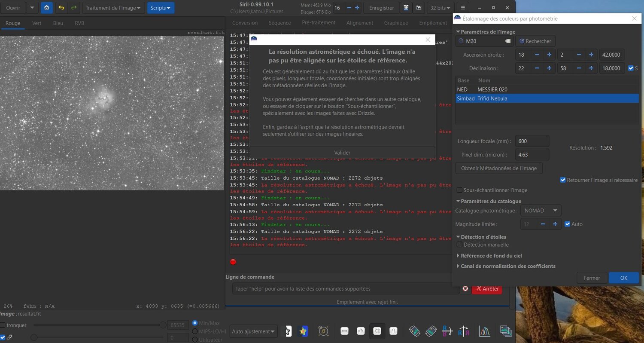Viewport: 644px width, 343px height.
Task: Click the home directory icon in toolbar
Action: click(x=46, y=8)
